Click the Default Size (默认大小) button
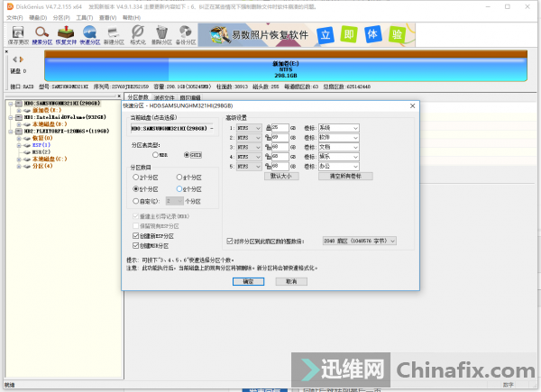The width and height of the screenshot is (541, 392). [281, 177]
